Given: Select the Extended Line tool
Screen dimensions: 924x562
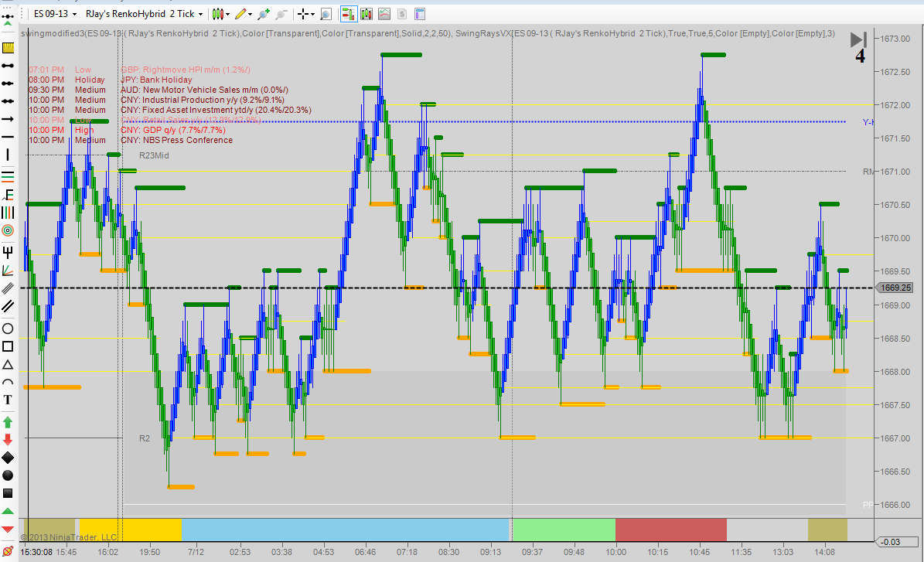Looking at the screenshot, I should point(8,101).
